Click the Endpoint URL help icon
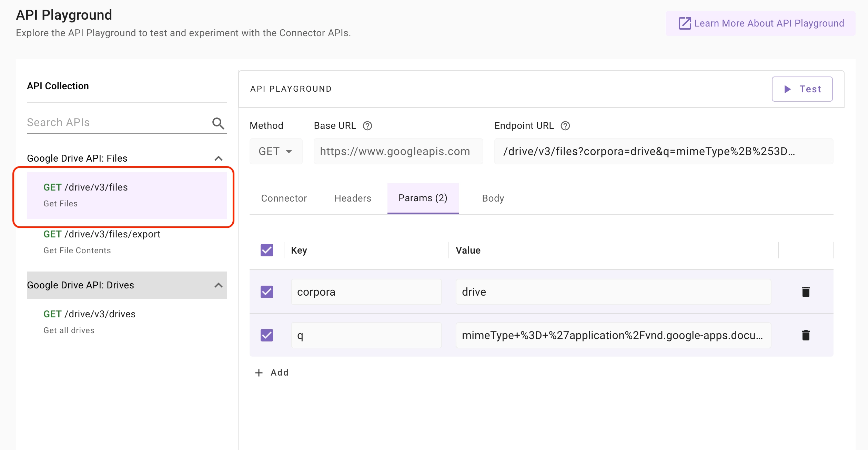The height and width of the screenshot is (450, 868). [x=565, y=126]
